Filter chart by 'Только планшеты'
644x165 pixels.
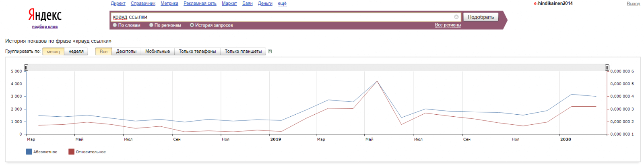point(243,52)
